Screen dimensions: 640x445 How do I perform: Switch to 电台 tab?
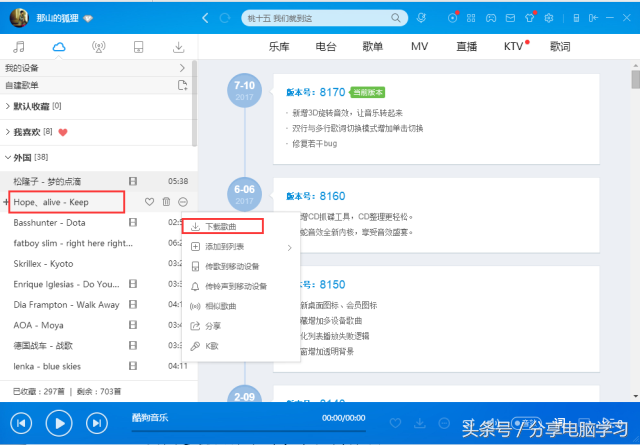click(x=326, y=47)
